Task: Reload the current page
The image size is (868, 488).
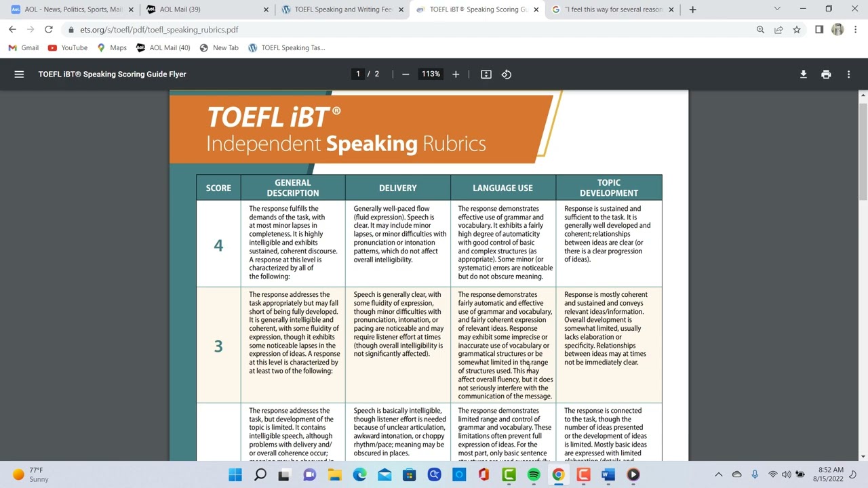Action: (49, 30)
